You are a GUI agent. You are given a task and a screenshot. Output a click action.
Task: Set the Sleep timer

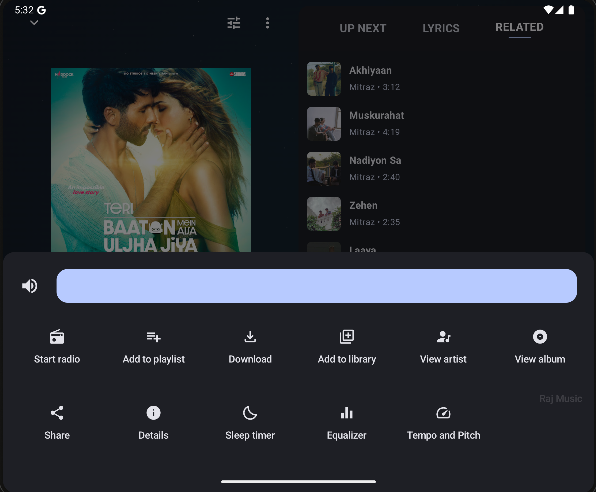pos(250,423)
